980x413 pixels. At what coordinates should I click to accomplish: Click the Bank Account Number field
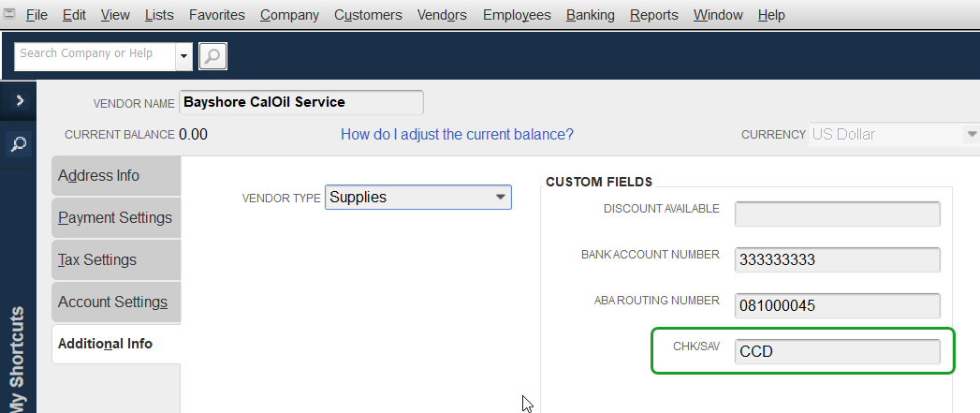tap(838, 259)
